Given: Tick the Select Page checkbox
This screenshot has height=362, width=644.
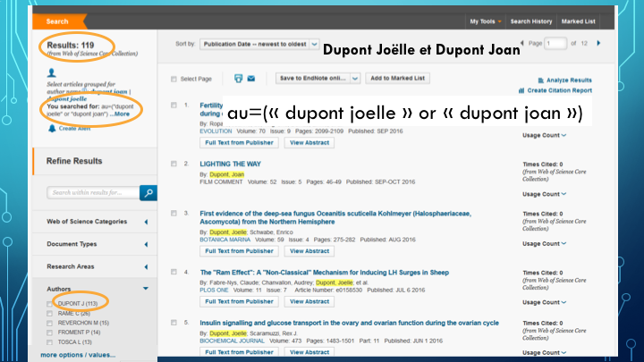Looking at the screenshot, I should (x=174, y=79).
